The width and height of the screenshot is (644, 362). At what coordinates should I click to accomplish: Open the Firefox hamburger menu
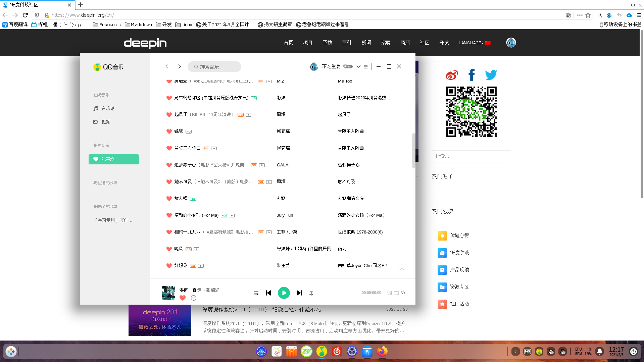coord(639,15)
